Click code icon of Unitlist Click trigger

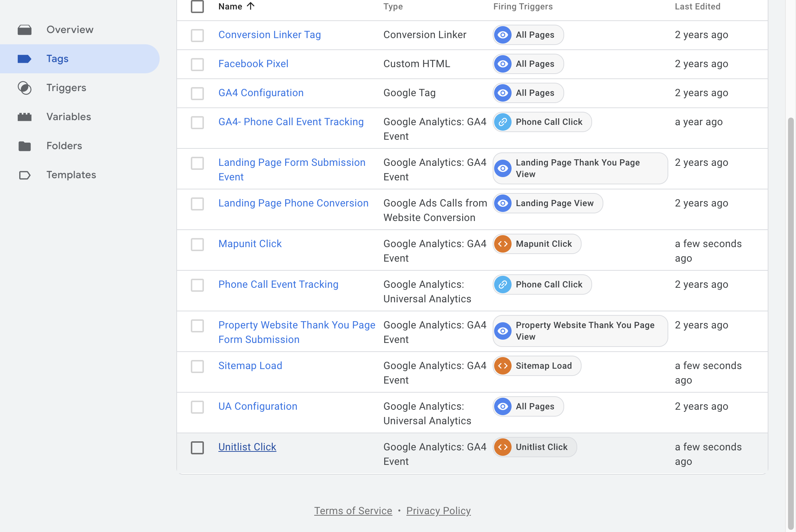point(503,447)
